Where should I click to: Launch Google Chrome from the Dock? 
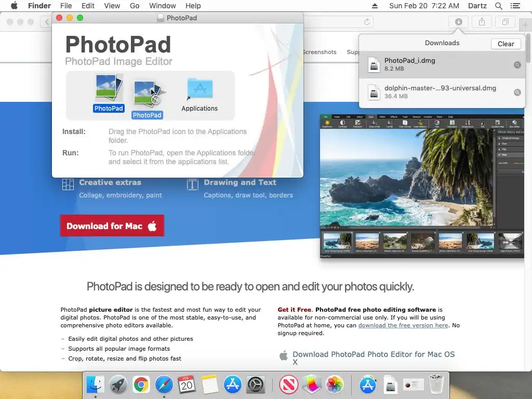[141, 384]
